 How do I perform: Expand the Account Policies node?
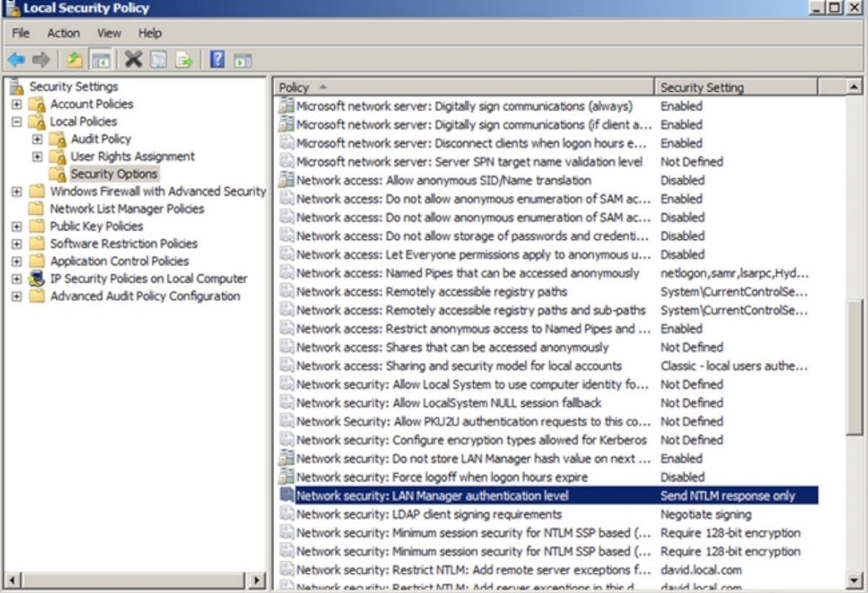click(17, 104)
